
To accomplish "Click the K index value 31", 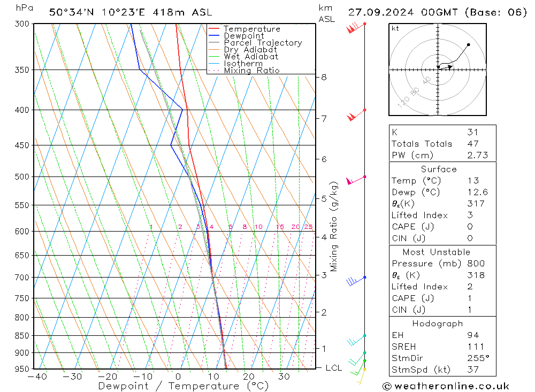I will (x=473, y=133).
